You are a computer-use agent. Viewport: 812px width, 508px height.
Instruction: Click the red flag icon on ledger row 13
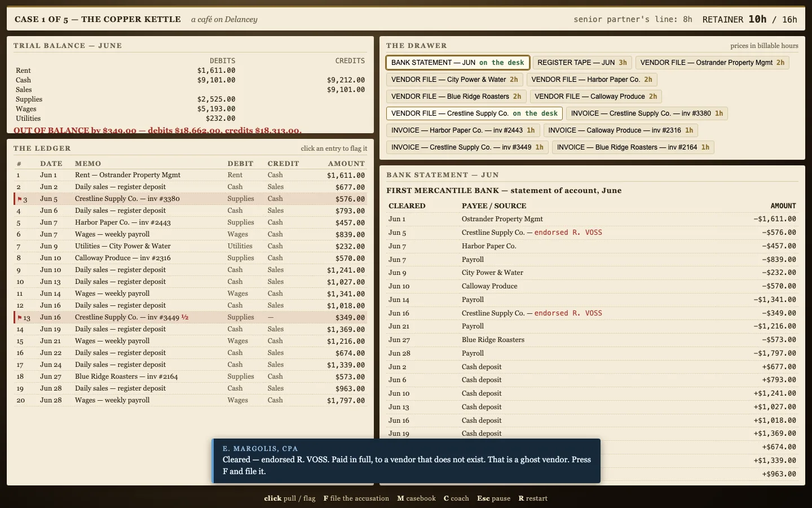pyautogui.click(x=19, y=317)
